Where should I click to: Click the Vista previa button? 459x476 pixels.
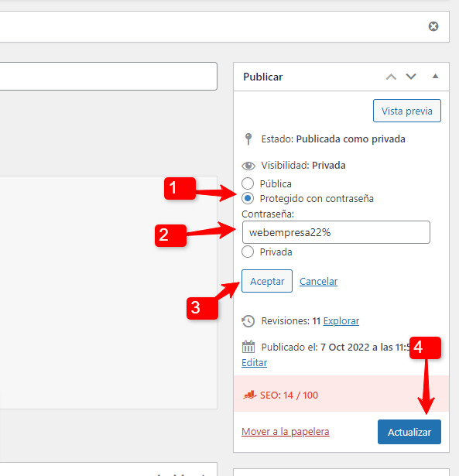pos(407,111)
